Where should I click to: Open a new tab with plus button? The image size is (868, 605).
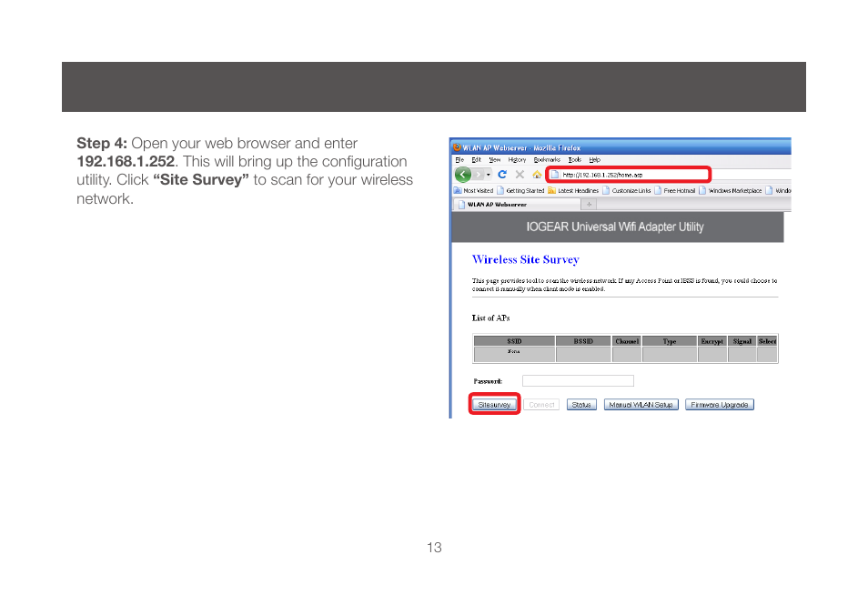(589, 205)
